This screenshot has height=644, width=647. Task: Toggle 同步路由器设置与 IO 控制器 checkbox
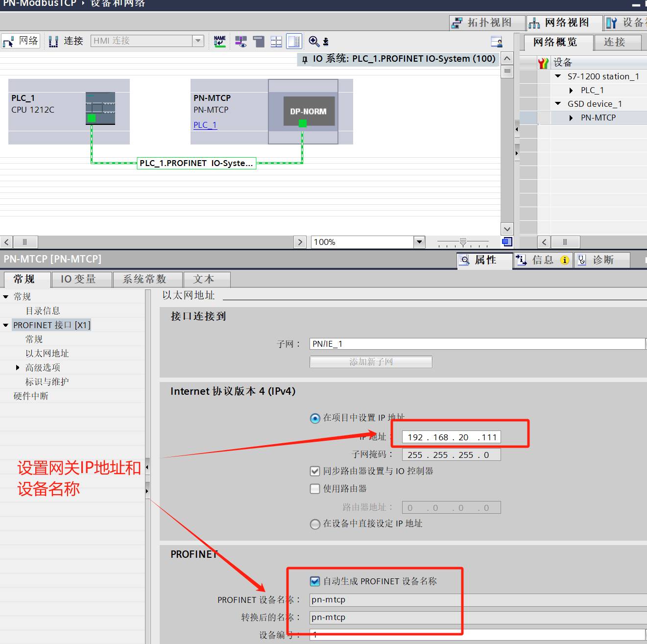(315, 471)
